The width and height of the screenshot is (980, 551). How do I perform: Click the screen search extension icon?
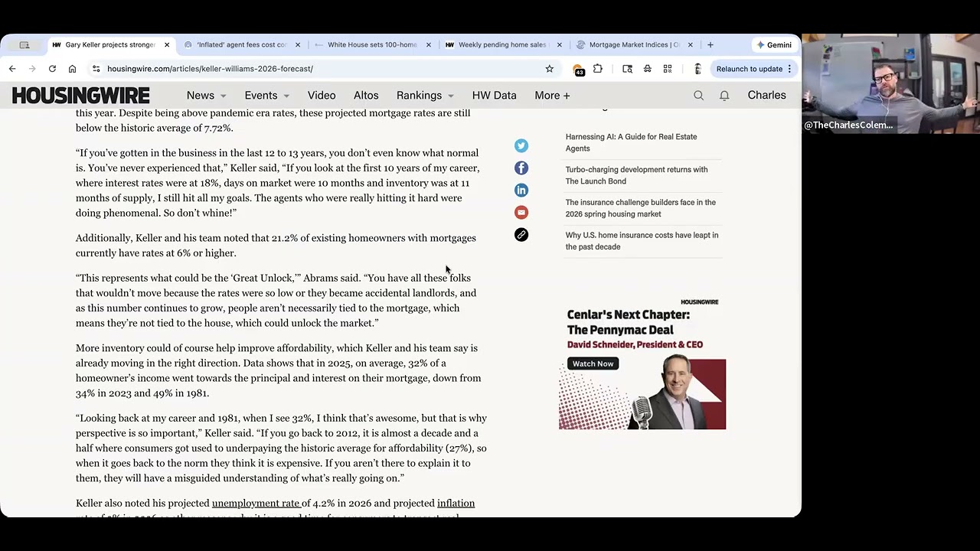pos(628,69)
